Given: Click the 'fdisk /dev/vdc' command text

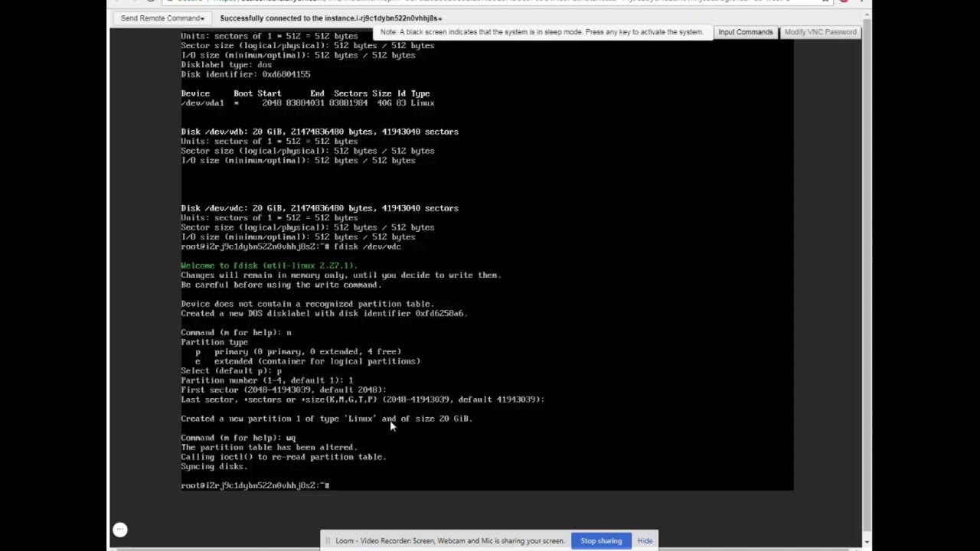Looking at the screenshot, I should click(367, 246).
